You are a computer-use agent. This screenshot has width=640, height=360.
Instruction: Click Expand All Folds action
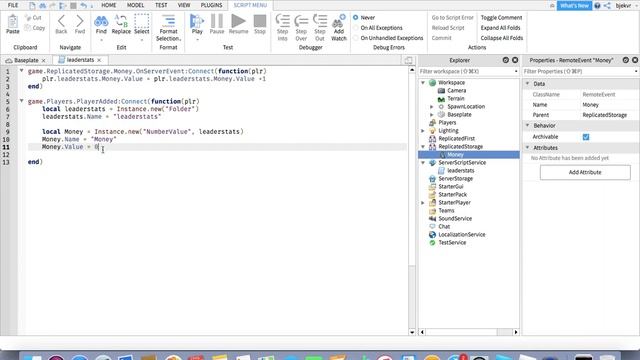click(500, 28)
